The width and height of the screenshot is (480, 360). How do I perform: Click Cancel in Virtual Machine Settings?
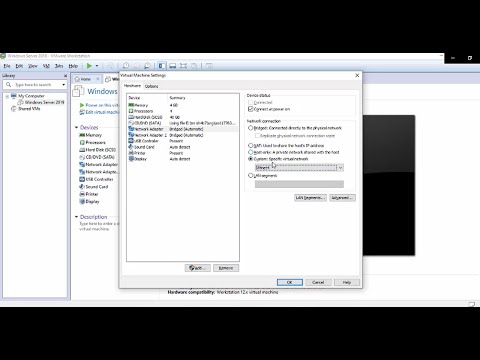(318, 282)
